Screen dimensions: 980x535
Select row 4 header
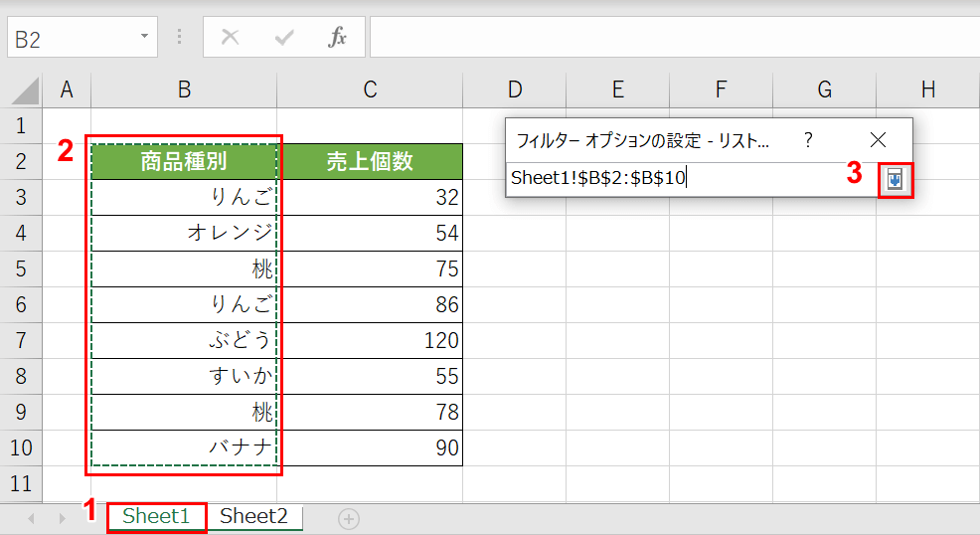pos(21,233)
